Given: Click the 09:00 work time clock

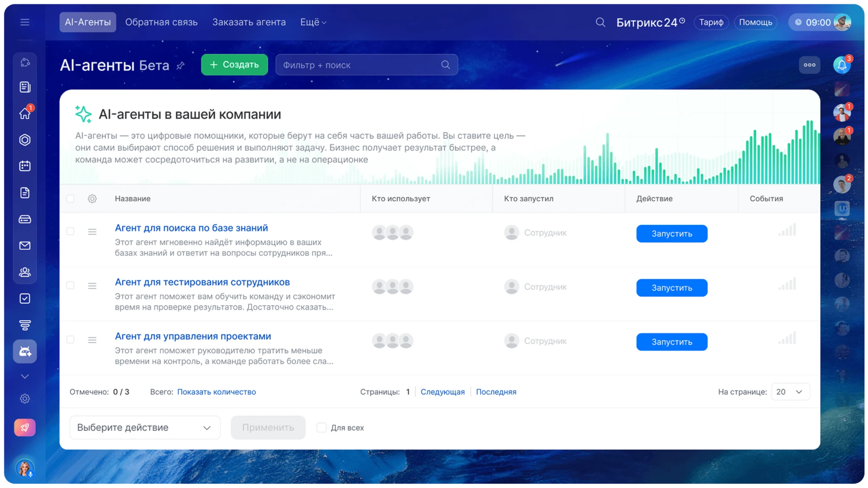Looking at the screenshot, I should (x=813, y=22).
